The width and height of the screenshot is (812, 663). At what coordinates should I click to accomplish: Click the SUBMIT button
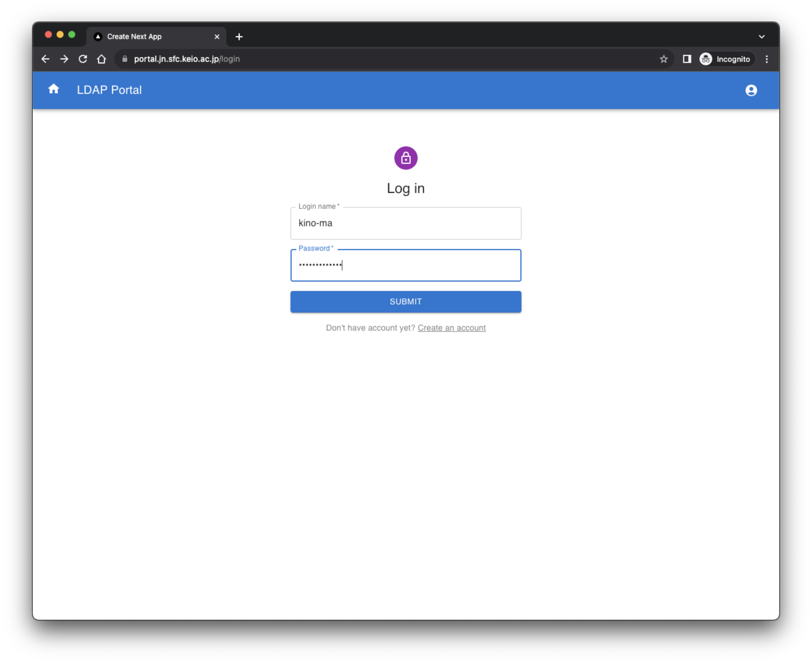pyautogui.click(x=405, y=301)
